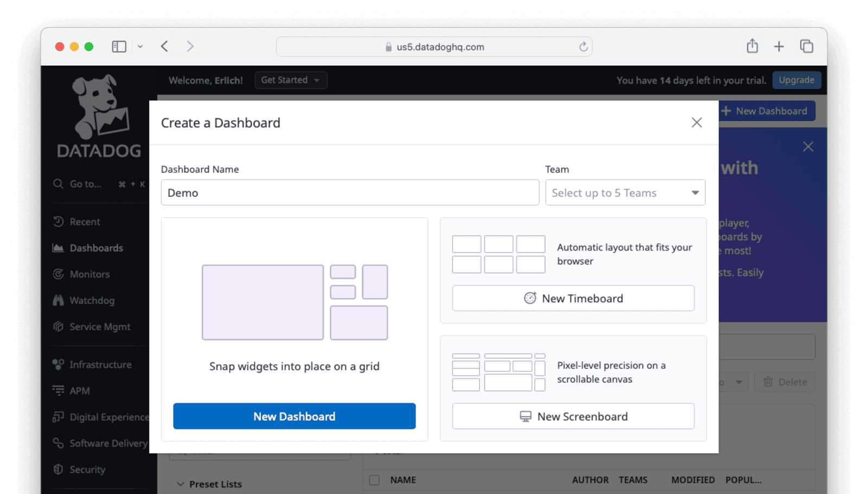Dismiss the purple banner with its X
Image resolution: width=868 pixels, height=494 pixels.
coord(808,147)
